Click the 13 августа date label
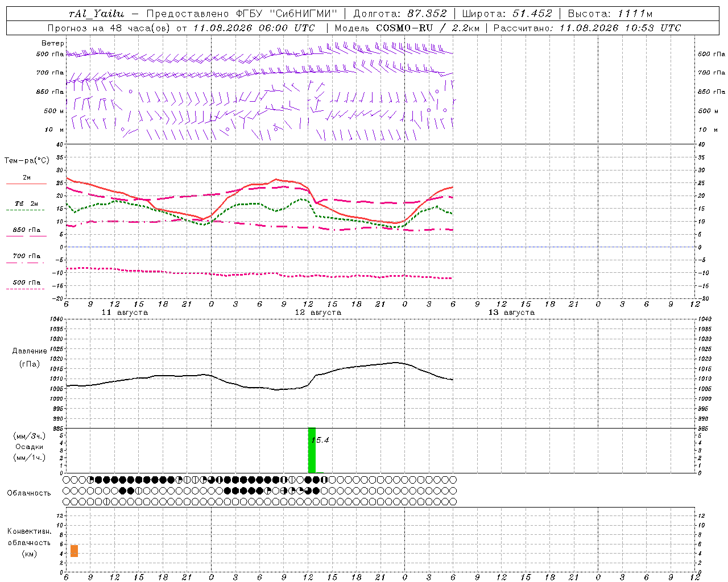This screenshot has width=728, height=582. 511,313
